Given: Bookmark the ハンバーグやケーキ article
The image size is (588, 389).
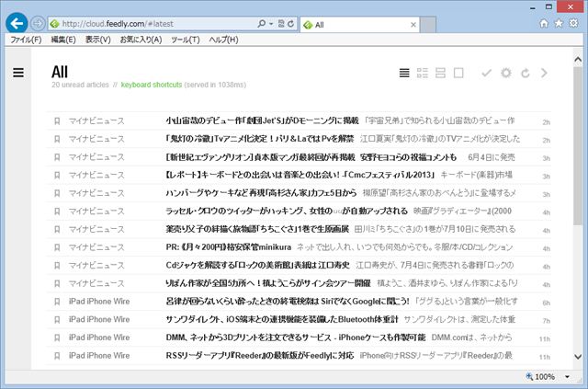Looking at the screenshot, I should [57, 193].
